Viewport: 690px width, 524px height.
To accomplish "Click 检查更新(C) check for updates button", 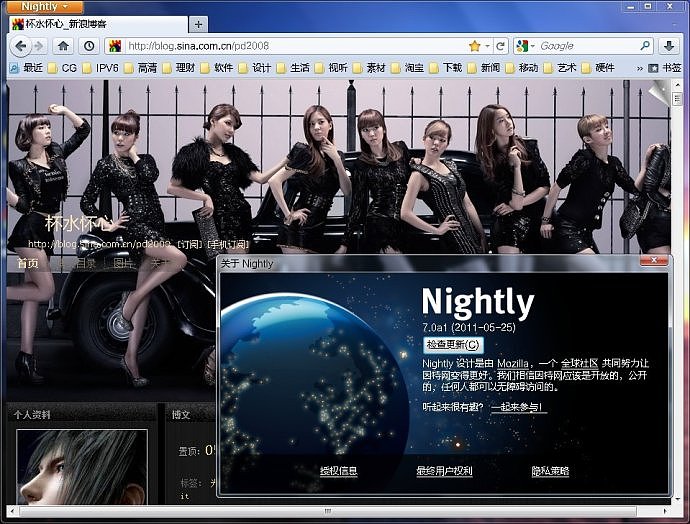I will [x=453, y=344].
